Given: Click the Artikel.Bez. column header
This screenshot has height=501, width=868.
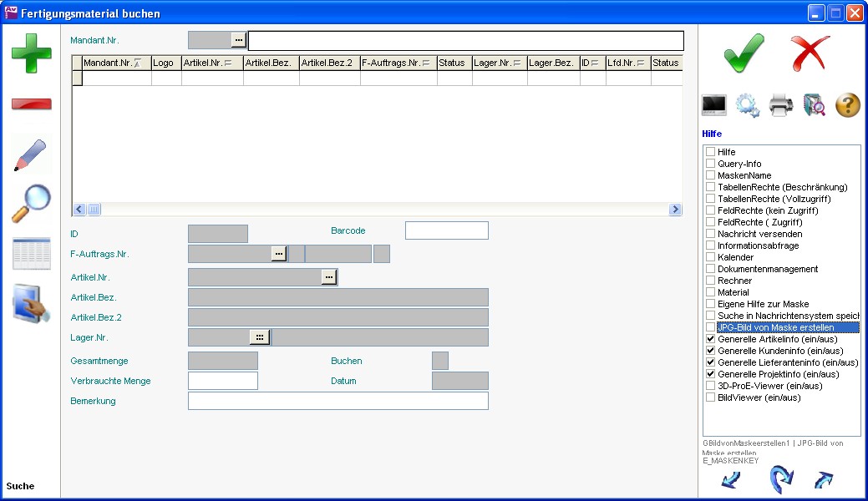Looking at the screenshot, I should click(x=271, y=63).
